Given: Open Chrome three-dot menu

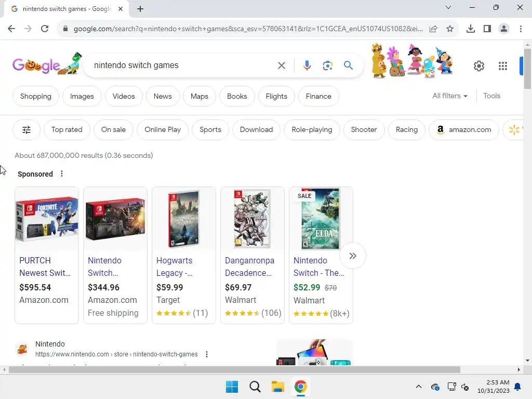Looking at the screenshot, I should [x=521, y=29].
